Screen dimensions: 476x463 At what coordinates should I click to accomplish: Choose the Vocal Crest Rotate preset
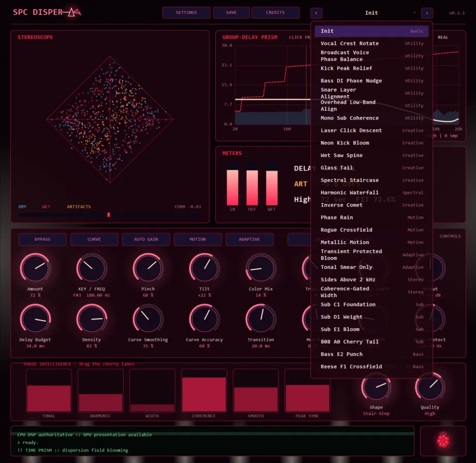371,44
